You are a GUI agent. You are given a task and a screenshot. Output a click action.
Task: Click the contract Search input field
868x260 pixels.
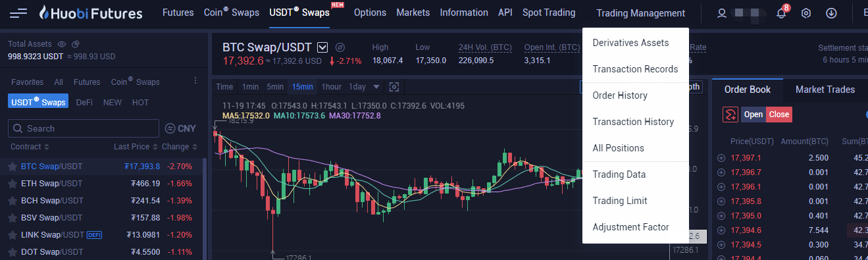click(x=84, y=128)
